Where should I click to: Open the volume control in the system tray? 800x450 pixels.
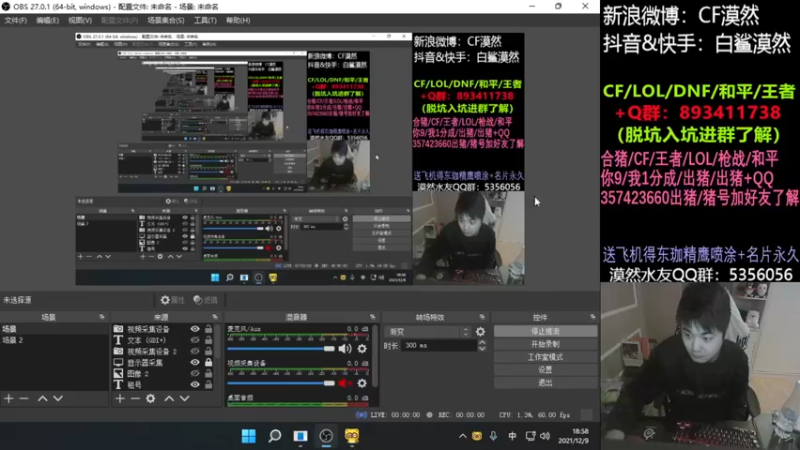pyautogui.click(x=545, y=436)
